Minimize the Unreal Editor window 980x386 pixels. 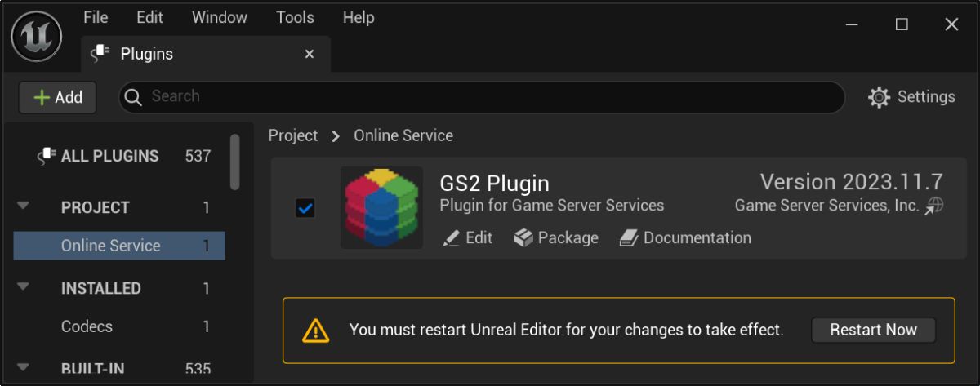[852, 24]
